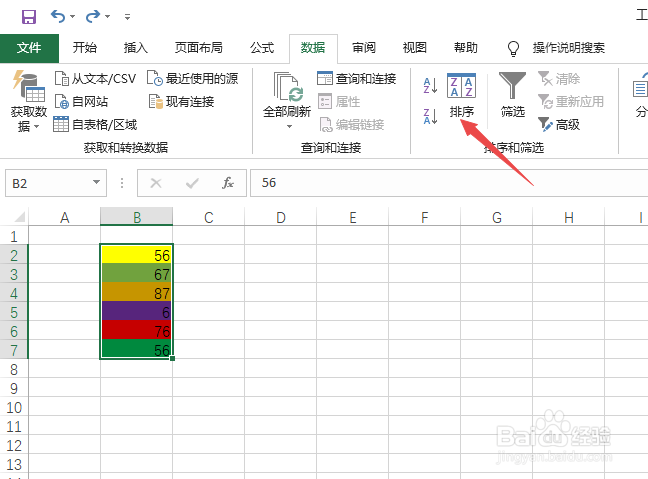648x479 pixels.
Task: Switch to the 开始 tab
Action: click(85, 48)
